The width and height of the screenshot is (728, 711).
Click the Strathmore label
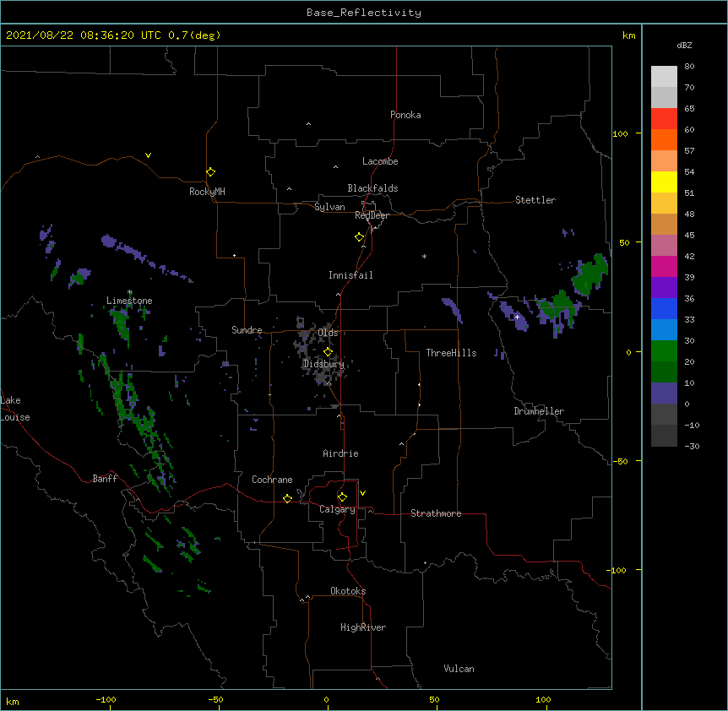[x=436, y=513]
